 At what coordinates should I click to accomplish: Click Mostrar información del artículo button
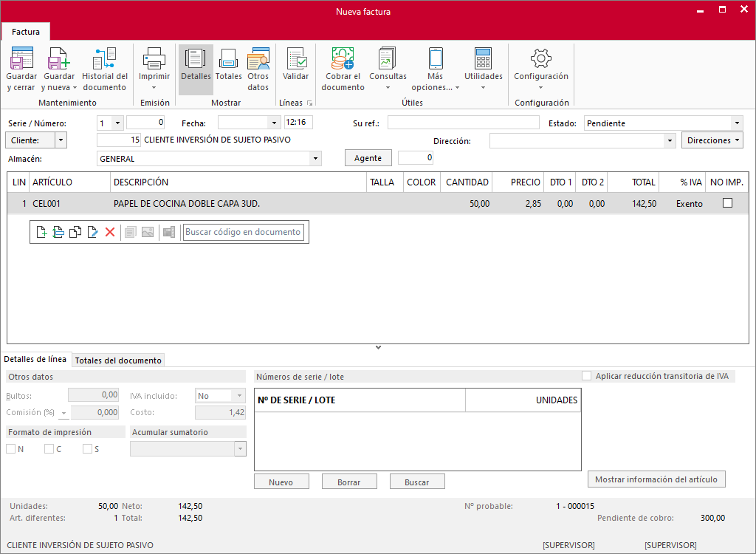pyautogui.click(x=656, y=479)
